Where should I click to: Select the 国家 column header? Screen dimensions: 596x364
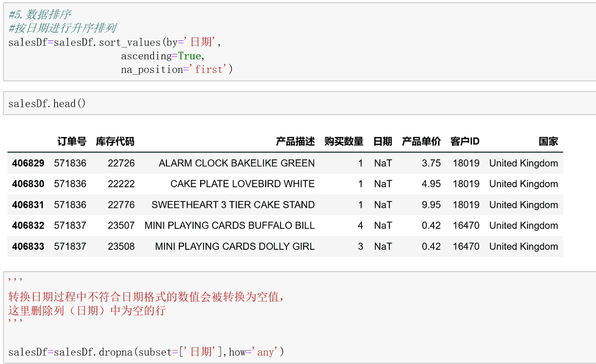tap(548, 142)
